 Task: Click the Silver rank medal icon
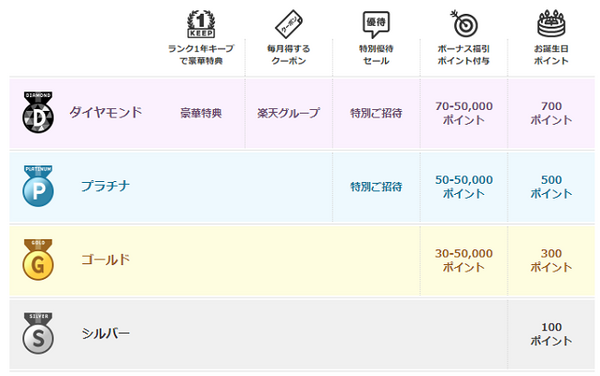[38, 333]
